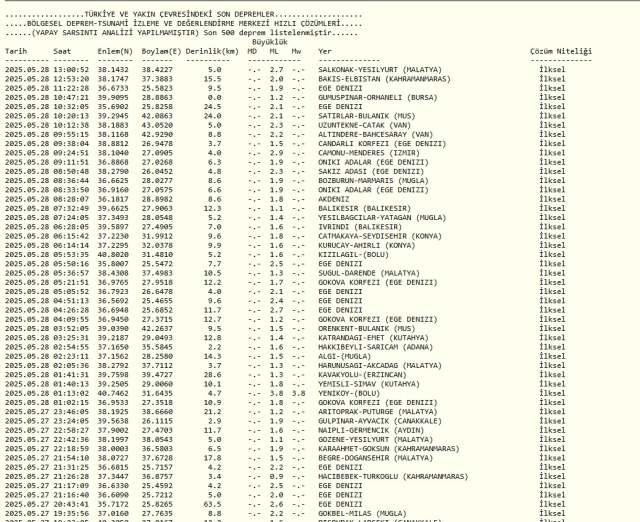Viewport: 640px width, 522px height.
Task: Select HARUNUSAGI-AKCADAG (MALATYA) location
Action: tap(380, 366)
